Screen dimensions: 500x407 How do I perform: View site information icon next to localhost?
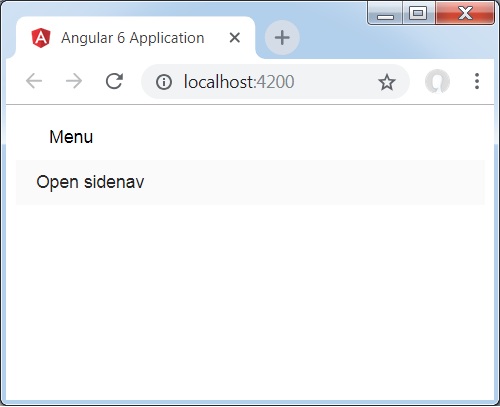(x=164, y=82)
